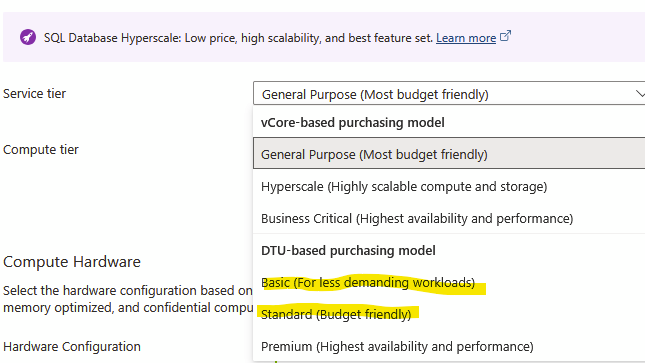
Task: Click the external link icon beside Learn more
Action: [506, 36]
